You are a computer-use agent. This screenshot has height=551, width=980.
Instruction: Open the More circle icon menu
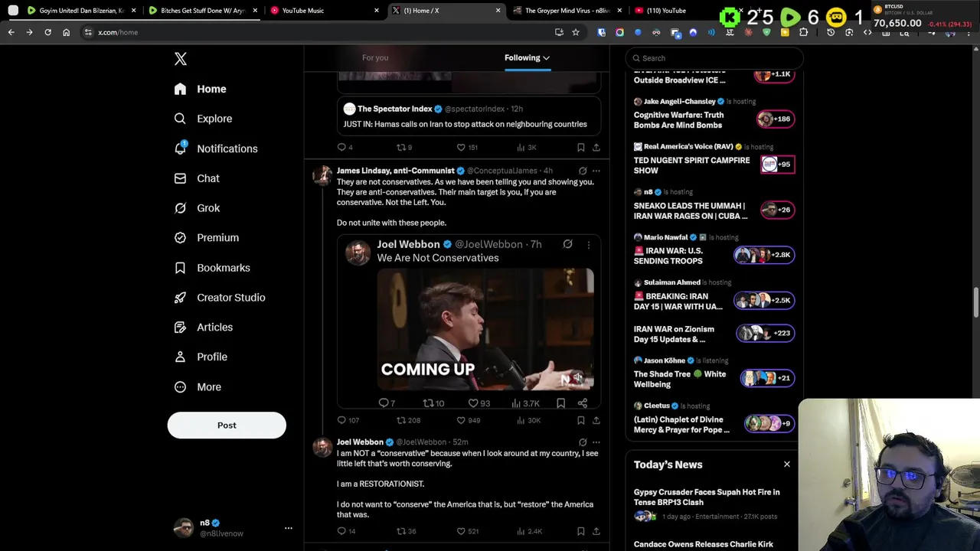tap(180, 387)
